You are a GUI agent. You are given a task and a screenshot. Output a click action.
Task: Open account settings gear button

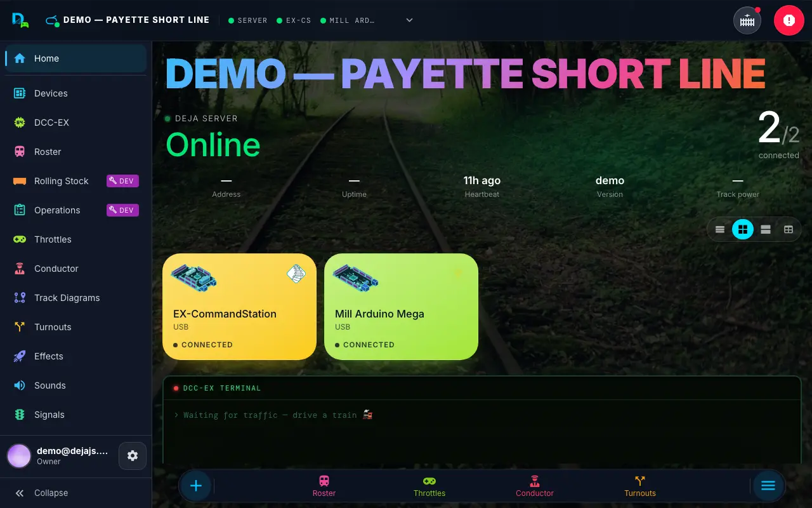click(133, 456)
